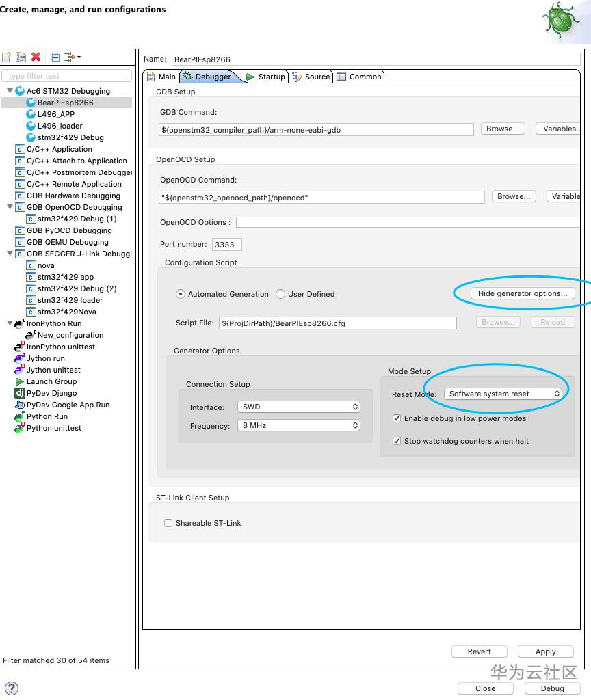Click the Close button

point(485,688)
